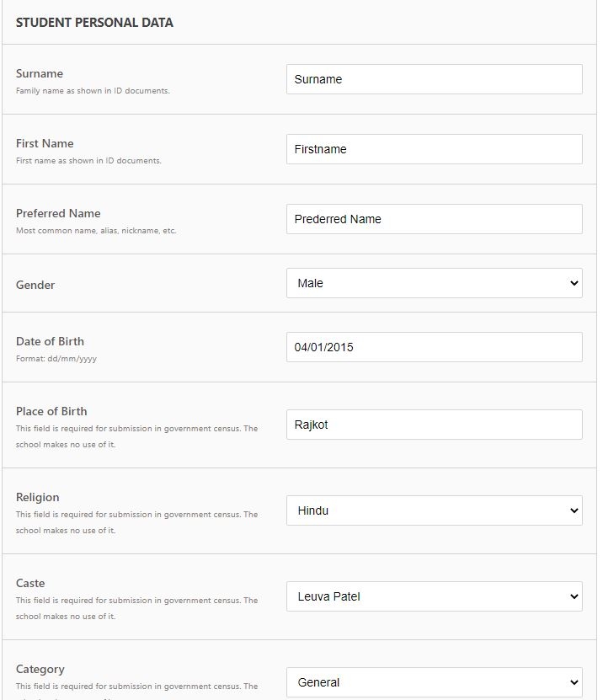Click the Place of Birth field containing Rajkot
This screenshot has width=603, height=700.
coord(435,425)
